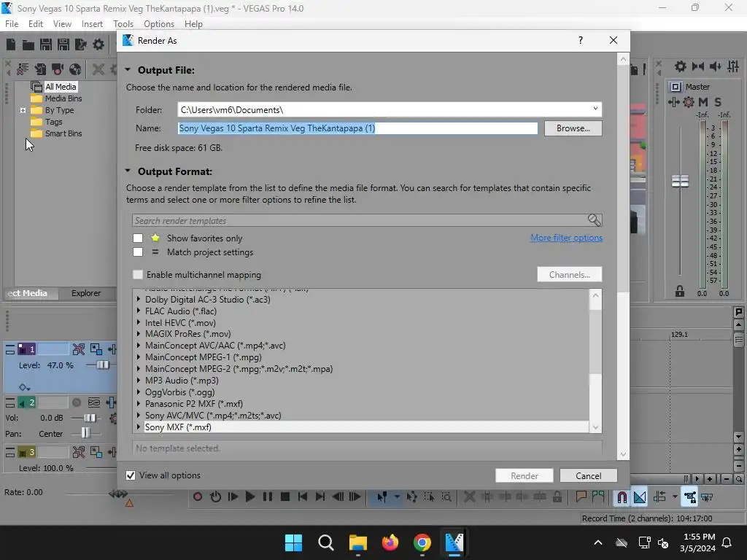Click the Loop Playback icon in the transport bar
Screen dimensions: 747x560
click(215, 497)
